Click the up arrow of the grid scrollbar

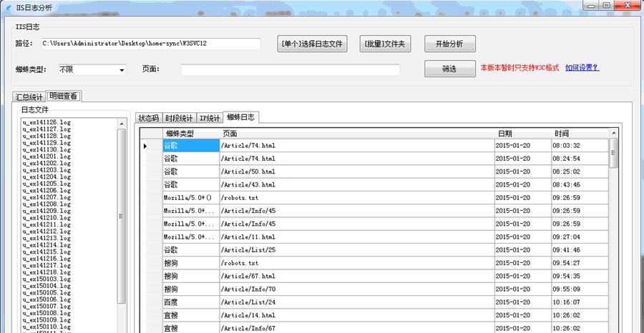pyautogui.click(x=613, y=133)
